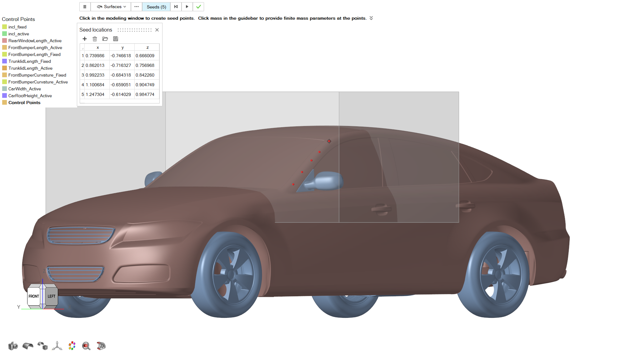Select the Seeds (5) tab
The image size is (644, 361).
tap(156, 7)
